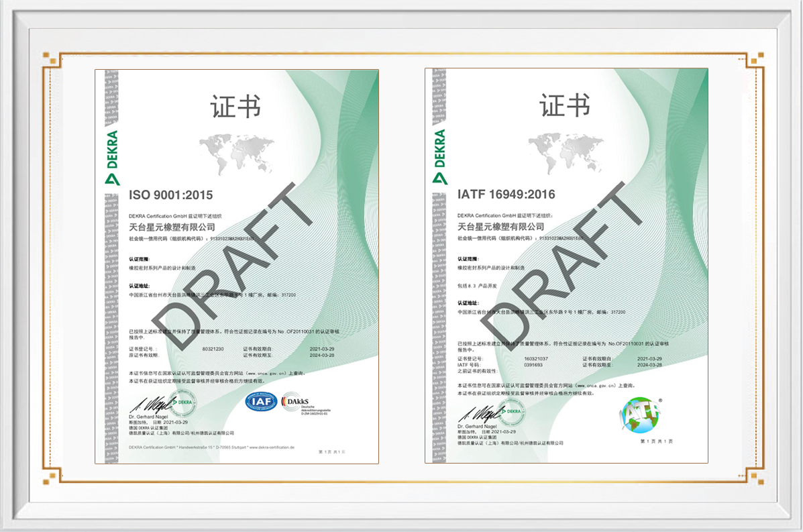The height and width of the screenshot is (532, 803).
Task: Click the 之前证书的有效性 label
Action: pos(477,371)
